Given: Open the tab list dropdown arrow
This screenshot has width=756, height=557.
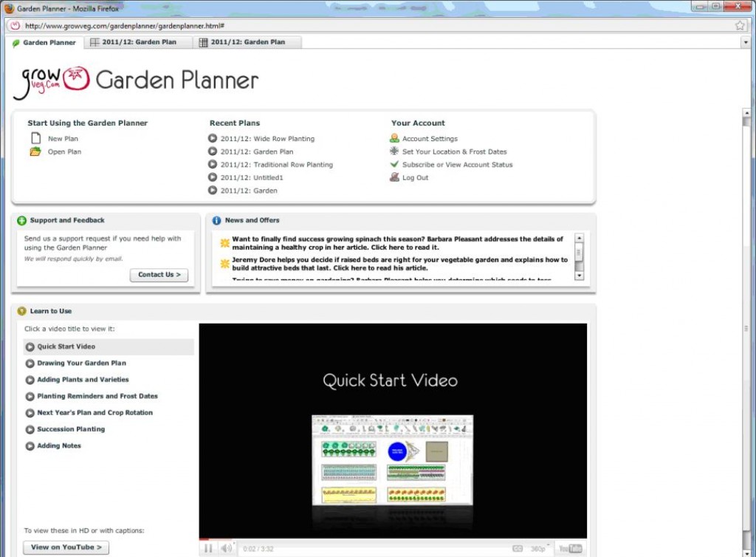Looking at the screenshot, I should click(745, 42).
